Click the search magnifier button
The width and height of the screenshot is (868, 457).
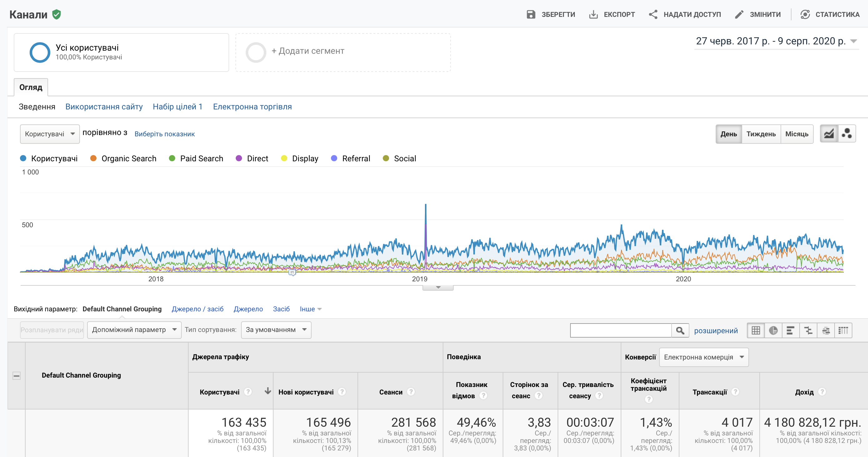(680, 330)
